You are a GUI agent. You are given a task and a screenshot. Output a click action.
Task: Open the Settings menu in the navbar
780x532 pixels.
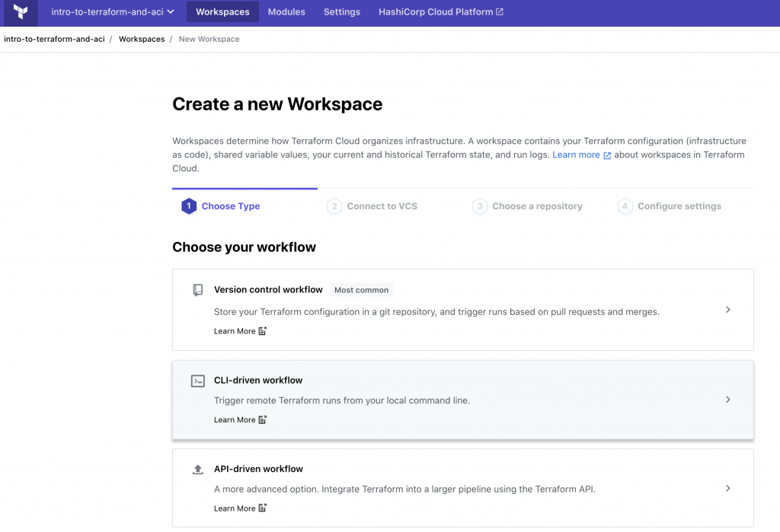pos(341,12)
